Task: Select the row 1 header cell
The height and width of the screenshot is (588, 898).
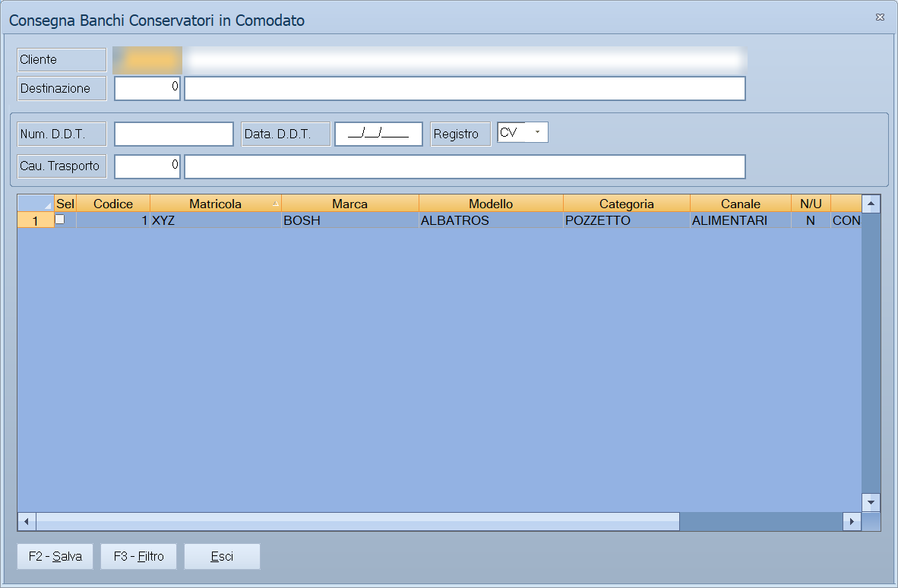Action: coord(36,220)
